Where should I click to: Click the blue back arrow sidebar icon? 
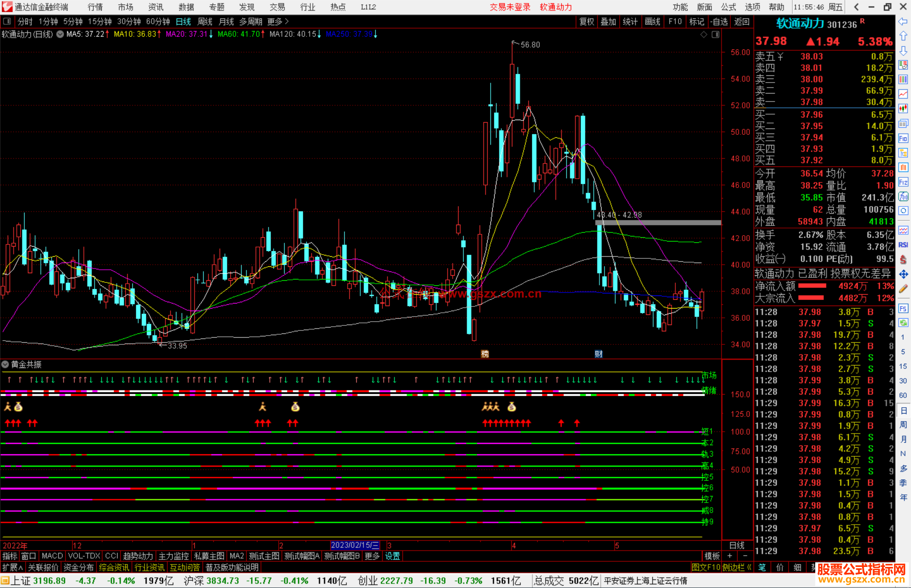click(x=903, y=21)
